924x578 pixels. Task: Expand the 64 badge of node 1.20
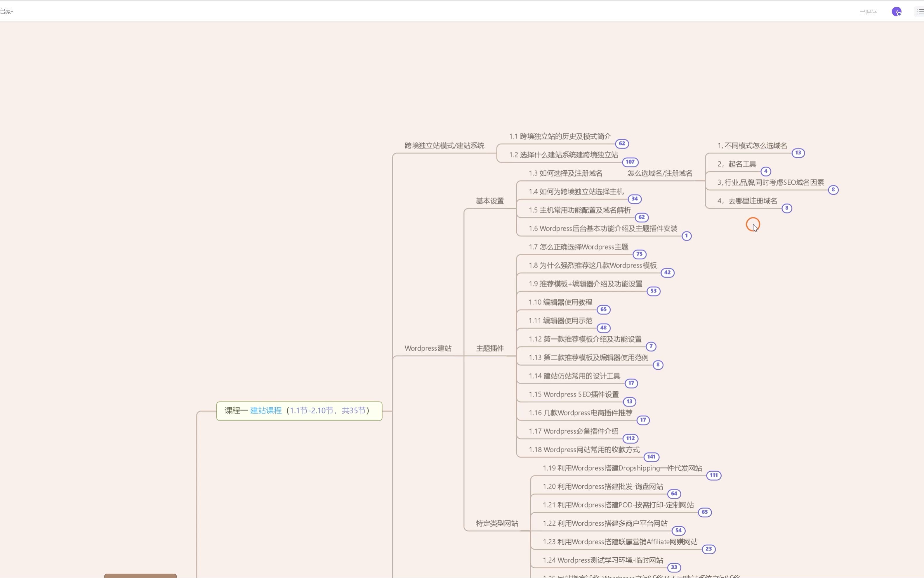tap(674, 494)
